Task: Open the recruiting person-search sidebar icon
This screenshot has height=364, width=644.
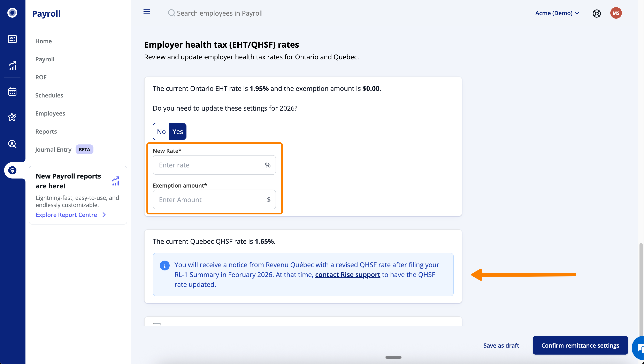Action: (12, 144)
